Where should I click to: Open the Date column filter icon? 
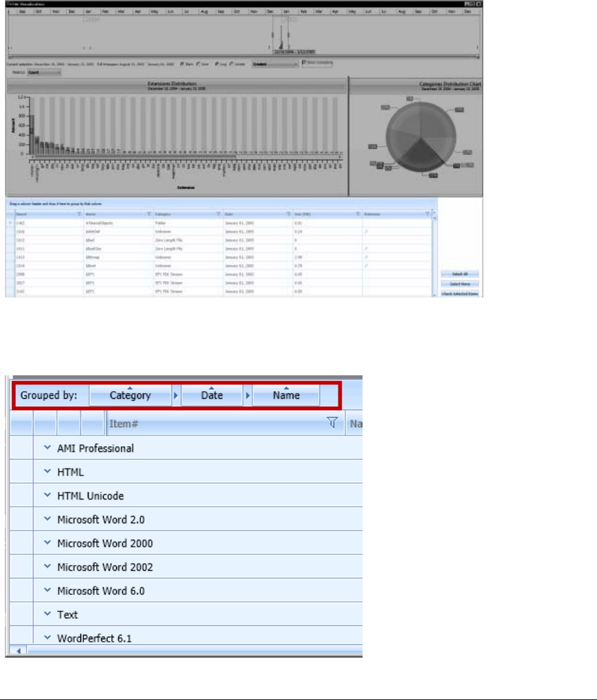point(288,215)
